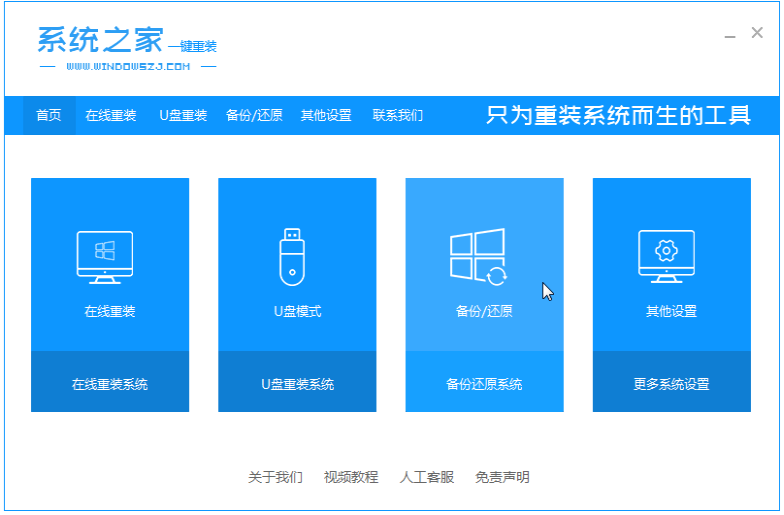Click the Windows logo icon for 备份/还原

tap(478, 257)
